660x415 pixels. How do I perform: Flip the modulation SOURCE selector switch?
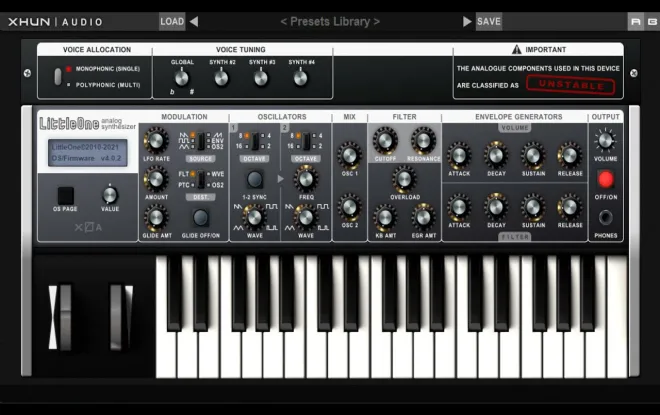(201, 141)
